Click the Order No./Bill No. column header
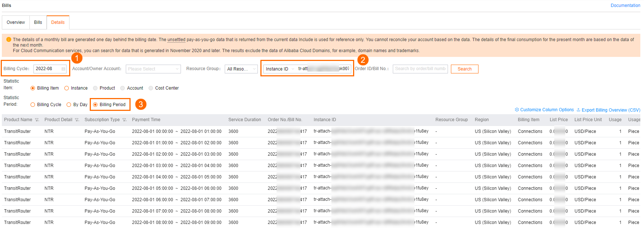 [285, 120]
